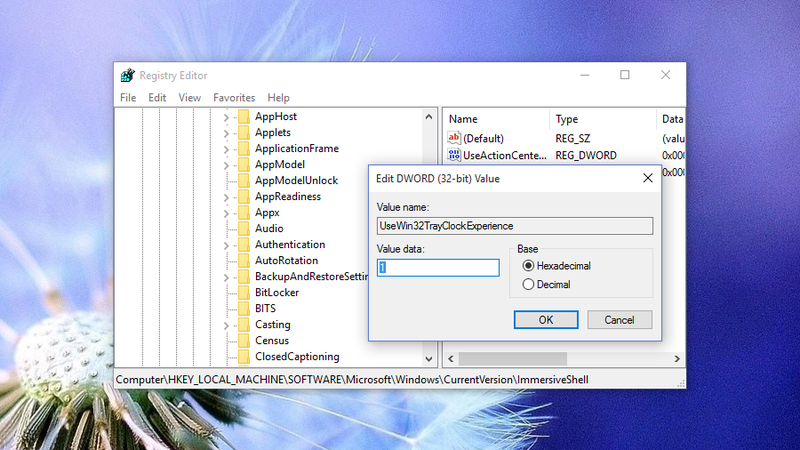Click the UseActionCenter DWORD value icon

454,155
